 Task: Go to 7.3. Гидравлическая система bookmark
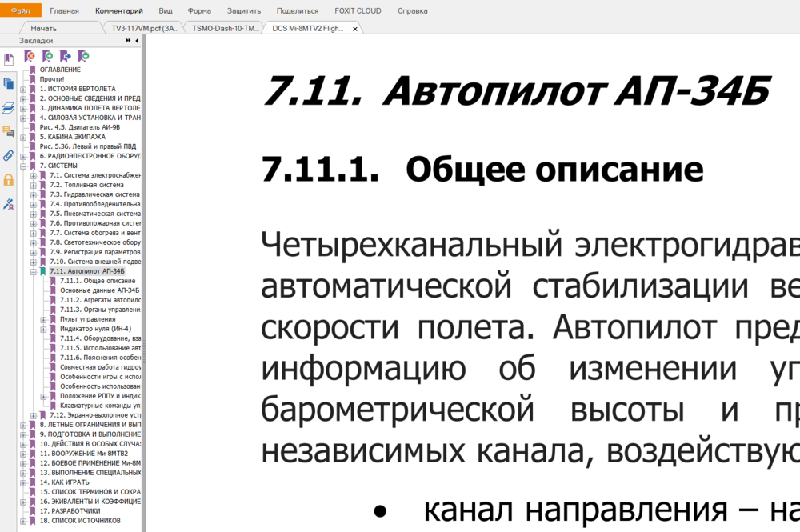tap(95, 195)
